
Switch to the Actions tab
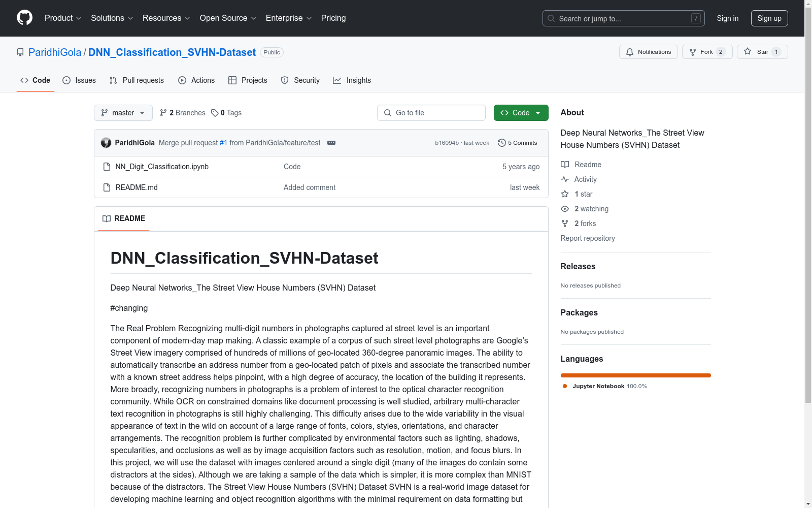click(196, 80)
